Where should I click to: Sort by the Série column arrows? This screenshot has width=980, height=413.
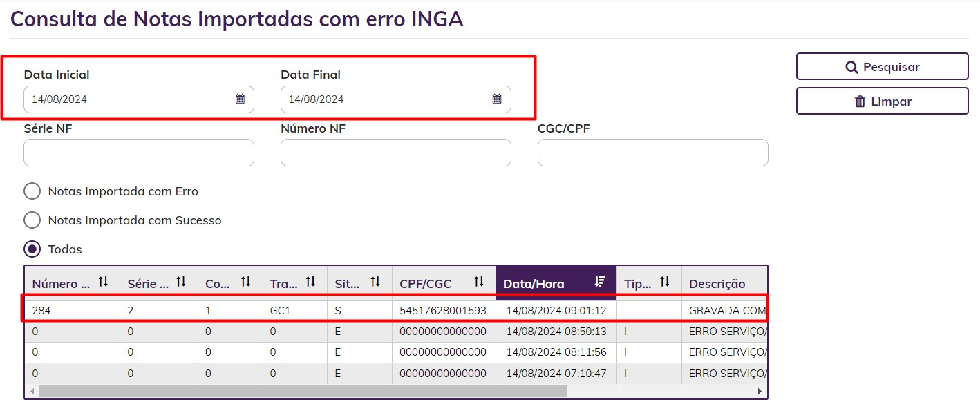point(181,282)
